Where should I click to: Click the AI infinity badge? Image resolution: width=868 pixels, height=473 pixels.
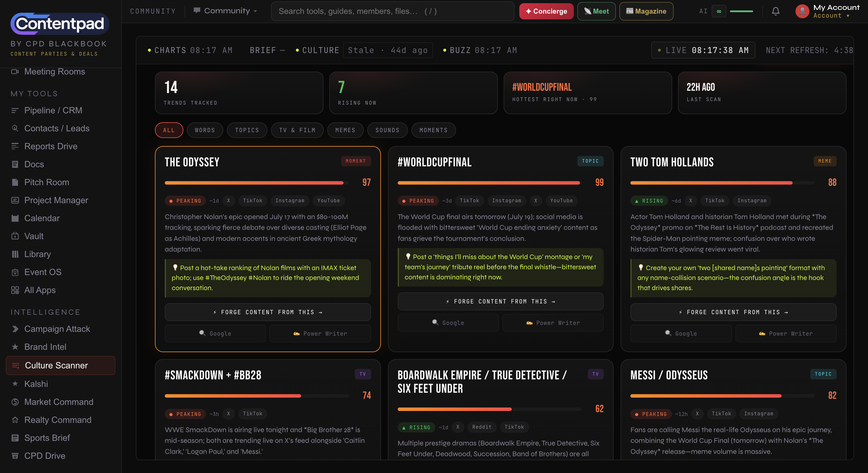click(x=719, y=11)
